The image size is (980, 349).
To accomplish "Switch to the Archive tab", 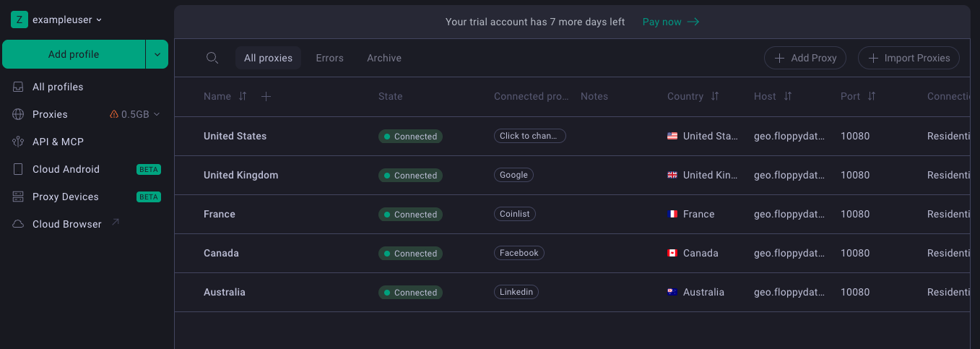I will tap(383, 58).
